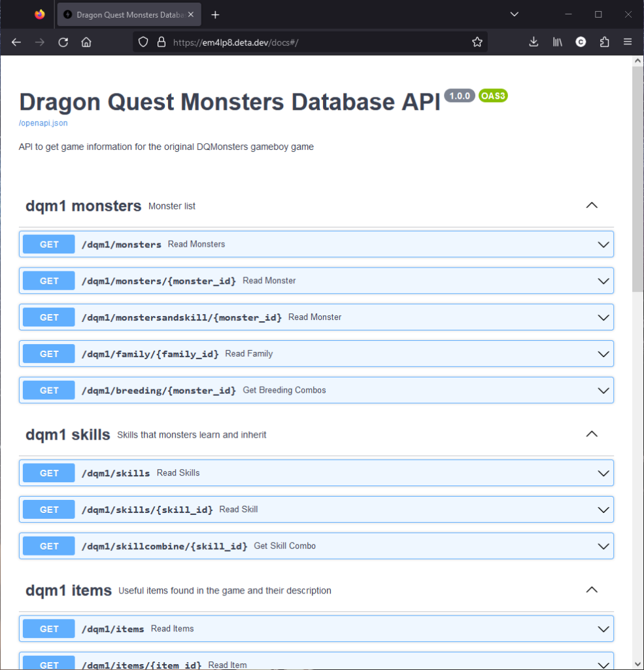
Task: Open the Firefox application menu
Action: click(628, 41)
